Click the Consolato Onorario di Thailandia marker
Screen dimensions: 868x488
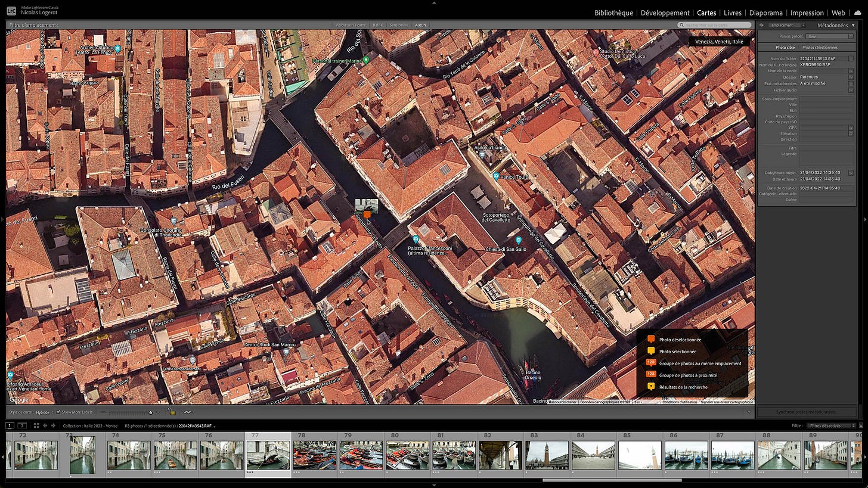click(173, 221)
